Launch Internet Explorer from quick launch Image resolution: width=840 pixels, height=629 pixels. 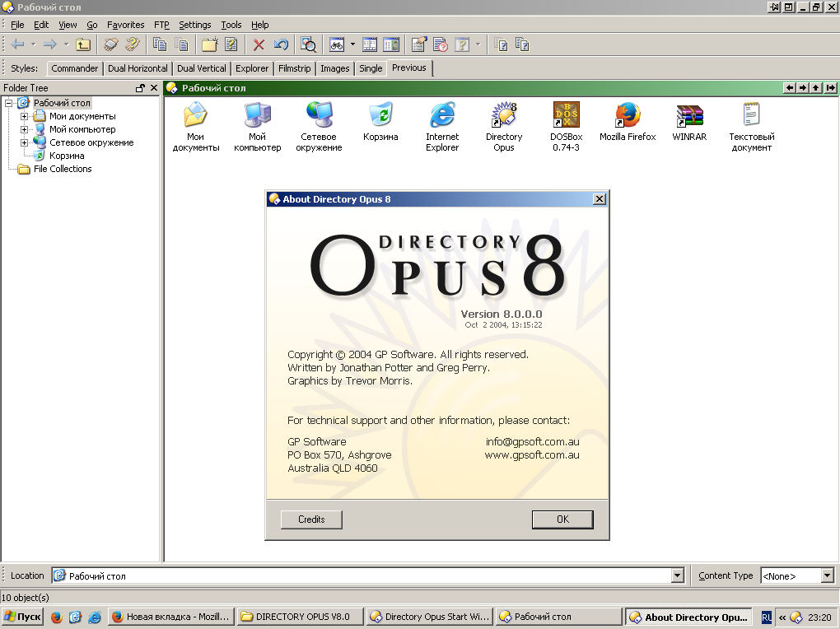tap(94, 617)
